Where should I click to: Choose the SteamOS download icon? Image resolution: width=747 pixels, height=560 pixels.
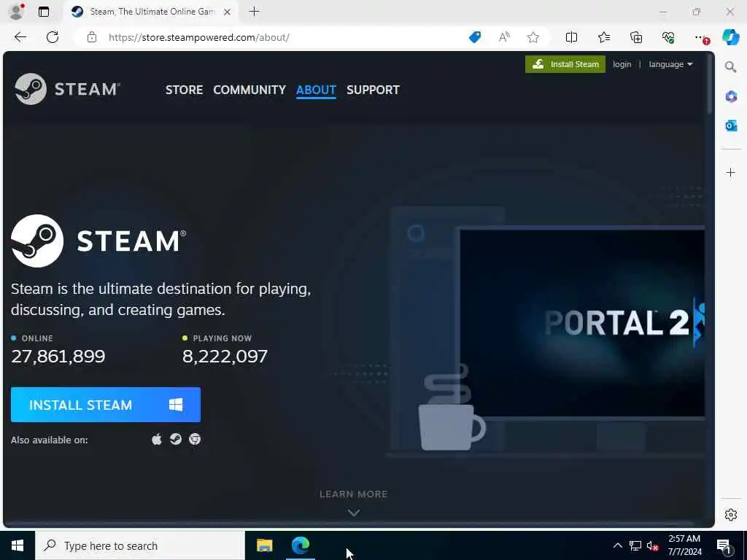click(x=176, y=439)
